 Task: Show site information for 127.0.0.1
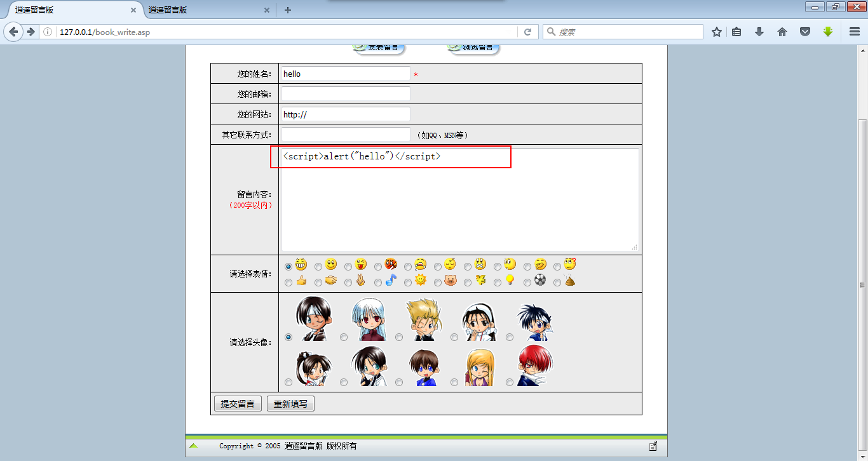tap(48, 32)
